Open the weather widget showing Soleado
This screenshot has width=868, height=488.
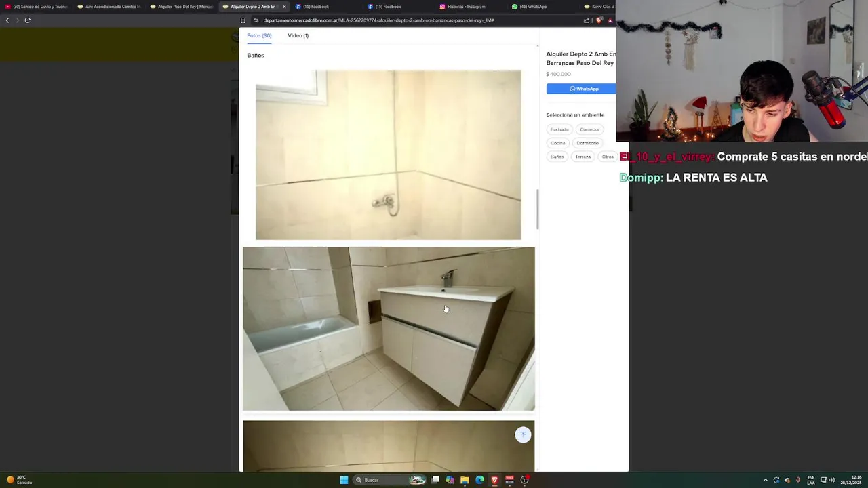19,480
